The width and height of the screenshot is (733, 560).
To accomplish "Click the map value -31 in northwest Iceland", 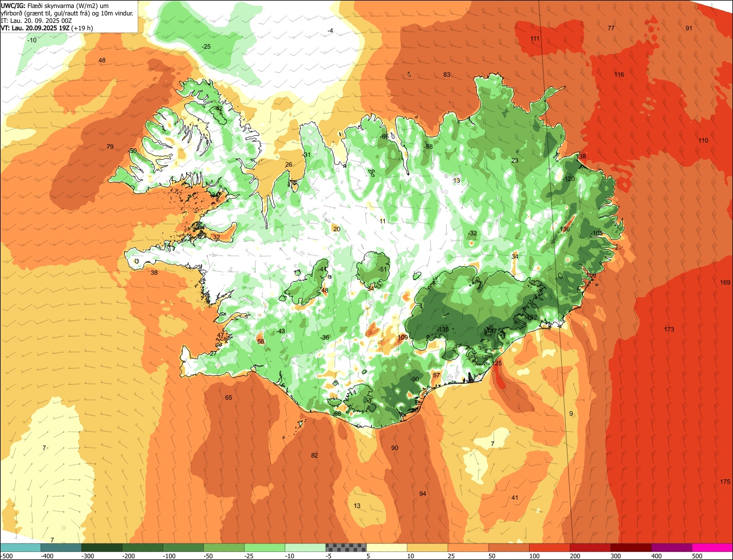I will tap(306, 155).
